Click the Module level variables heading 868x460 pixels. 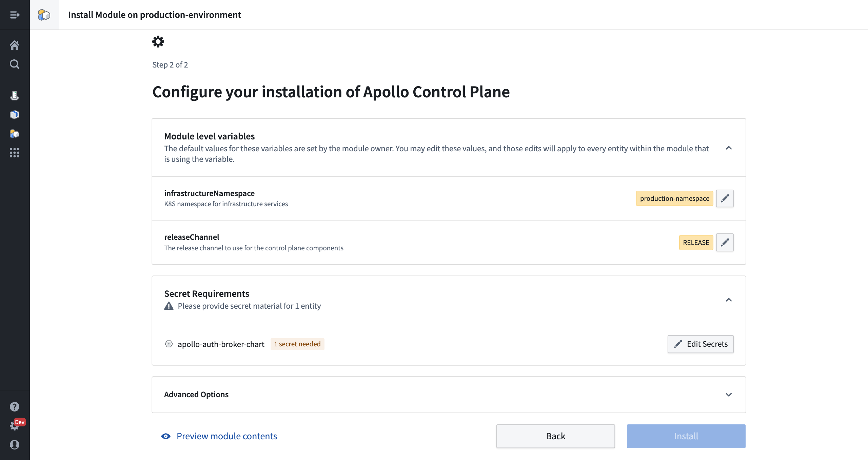pyautogui.click(x=210, y=136)
